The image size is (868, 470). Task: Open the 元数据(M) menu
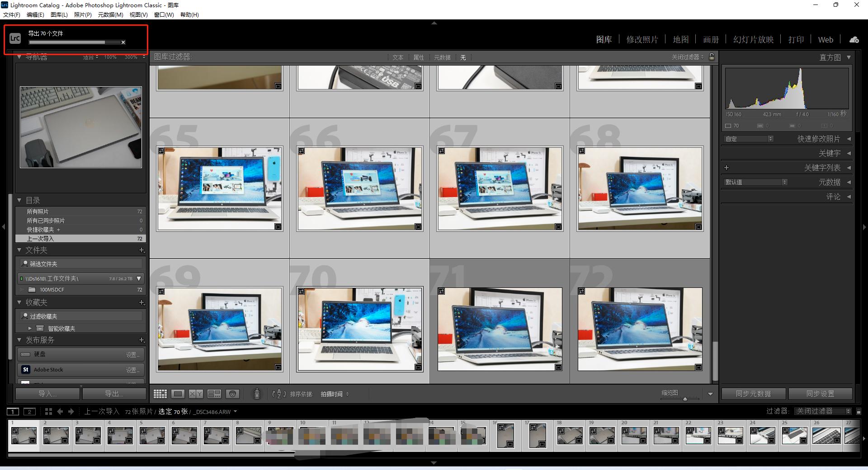110,14
